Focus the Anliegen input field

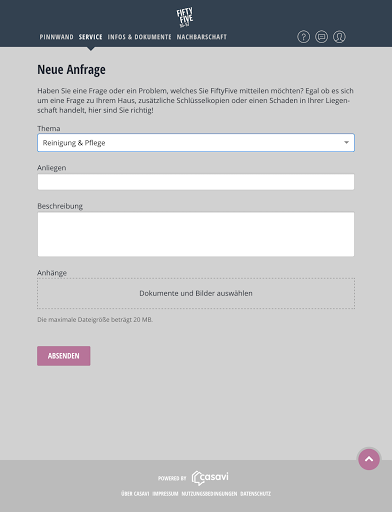pos(196,182)
